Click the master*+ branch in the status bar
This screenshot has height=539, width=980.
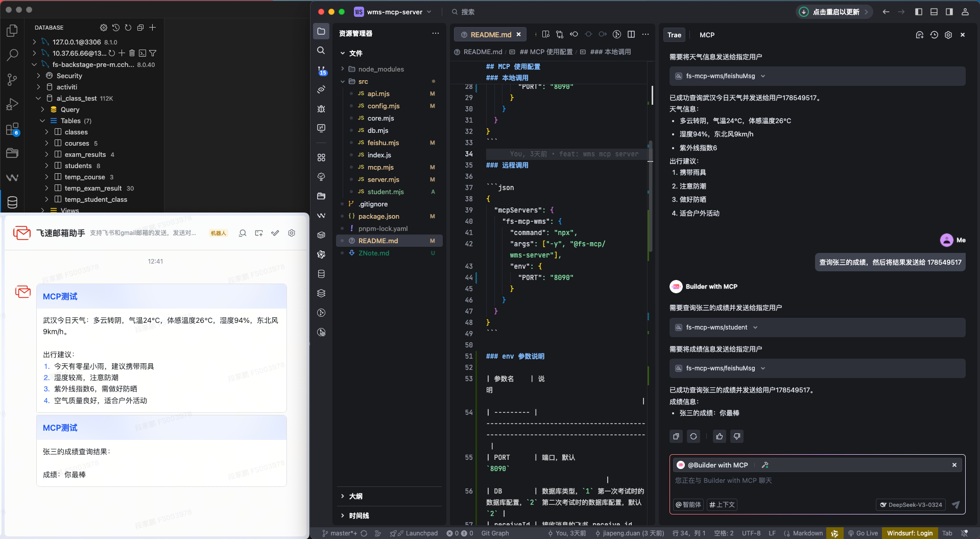click(x=340, y=533)
